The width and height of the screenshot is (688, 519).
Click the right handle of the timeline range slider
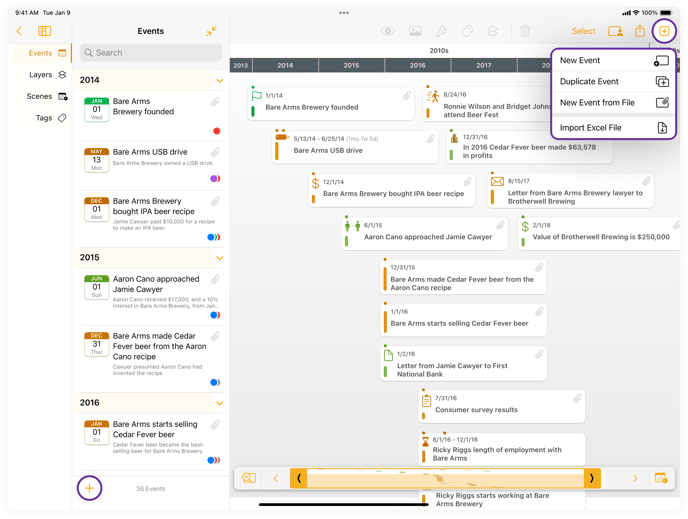pos(592,479)
